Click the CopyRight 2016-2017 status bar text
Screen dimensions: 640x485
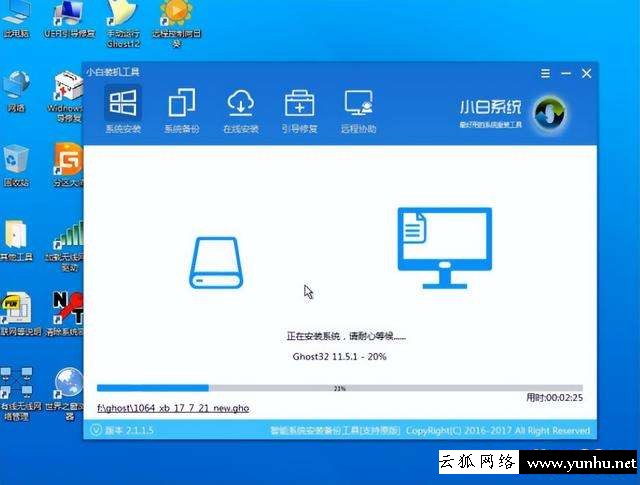click(498, 430)
